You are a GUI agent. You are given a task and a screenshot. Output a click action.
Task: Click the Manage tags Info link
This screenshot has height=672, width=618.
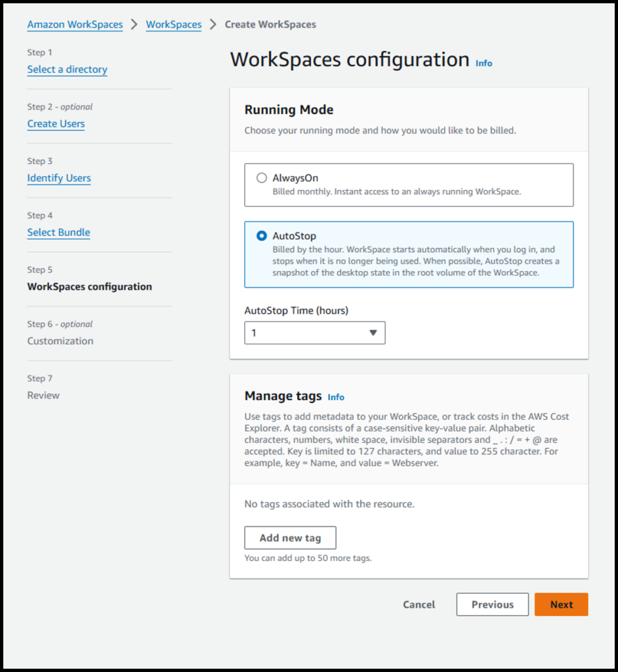(336, 397)
